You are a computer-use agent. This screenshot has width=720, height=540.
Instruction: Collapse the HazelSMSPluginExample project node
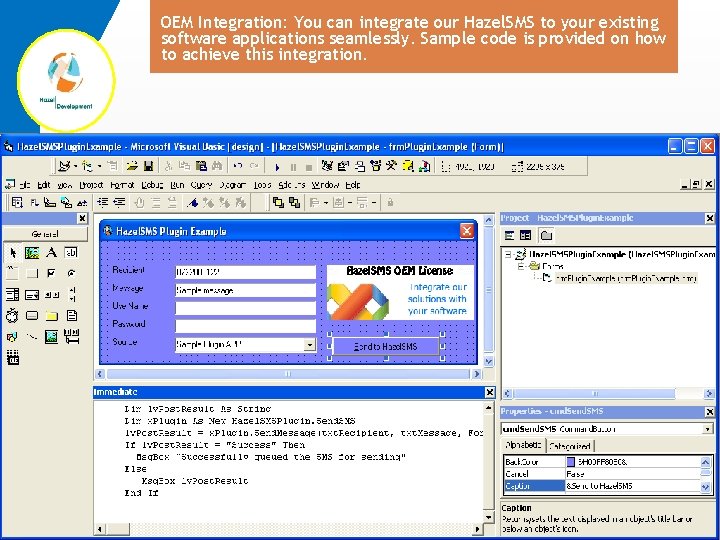(508, 254)
